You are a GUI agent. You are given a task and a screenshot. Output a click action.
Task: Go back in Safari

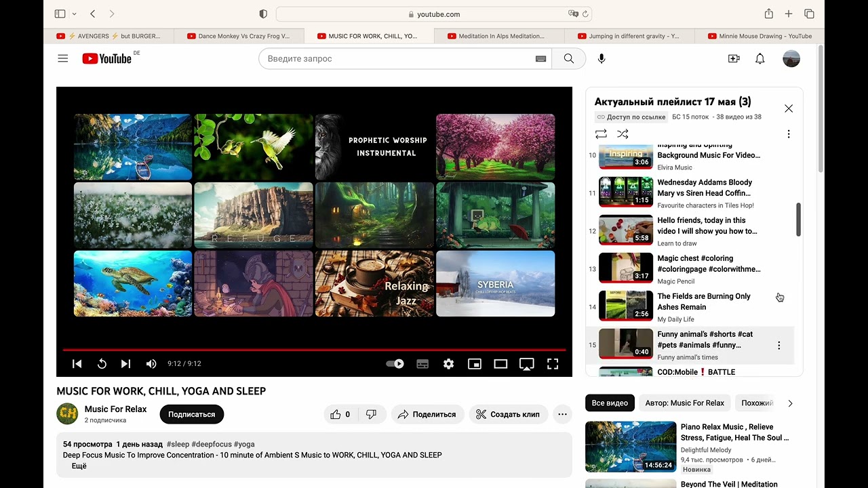(x=93, y=14)
